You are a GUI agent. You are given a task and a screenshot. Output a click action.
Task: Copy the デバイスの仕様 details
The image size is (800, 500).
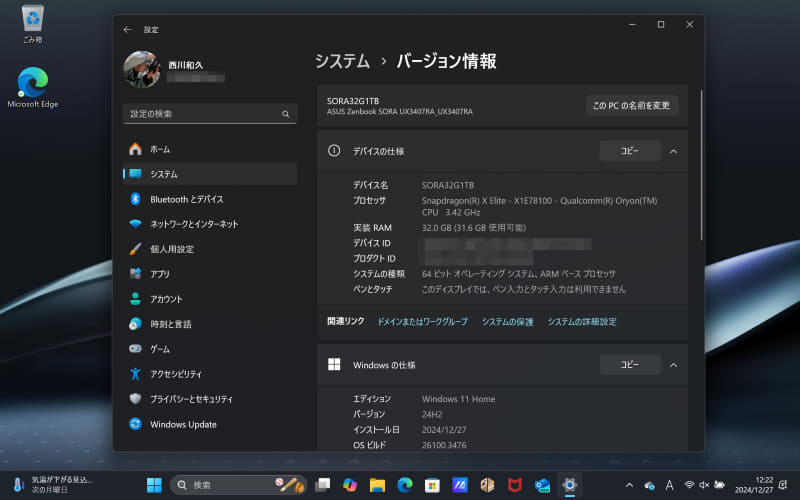(x=630, y=151)
